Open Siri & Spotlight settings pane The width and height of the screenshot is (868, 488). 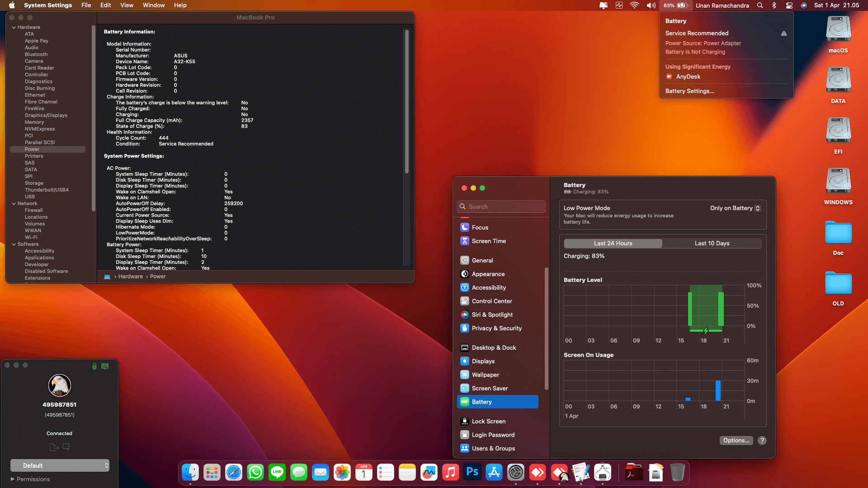(x=492, y=315)
